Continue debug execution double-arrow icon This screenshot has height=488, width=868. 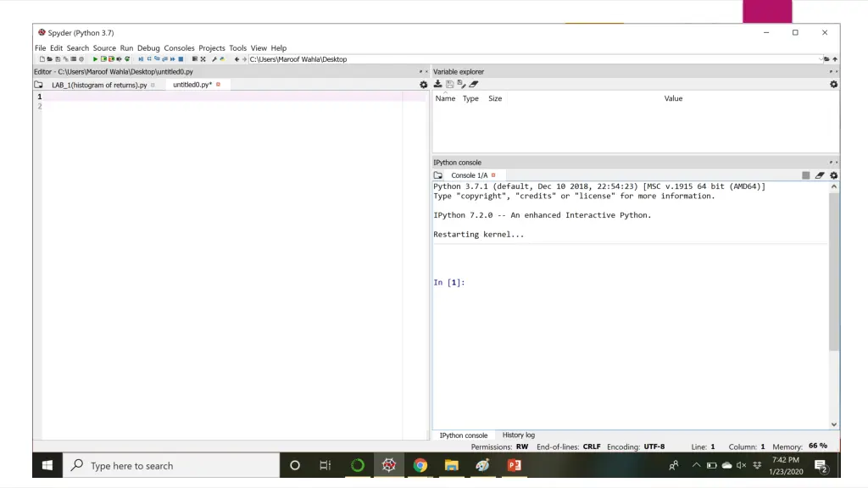[173, 59]
